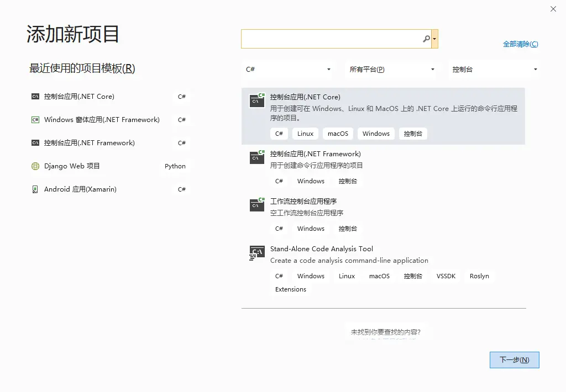The width and height of the screenshot is (566, 392).
Task: Click the Roslyn tag
Action: pos(479,276)
